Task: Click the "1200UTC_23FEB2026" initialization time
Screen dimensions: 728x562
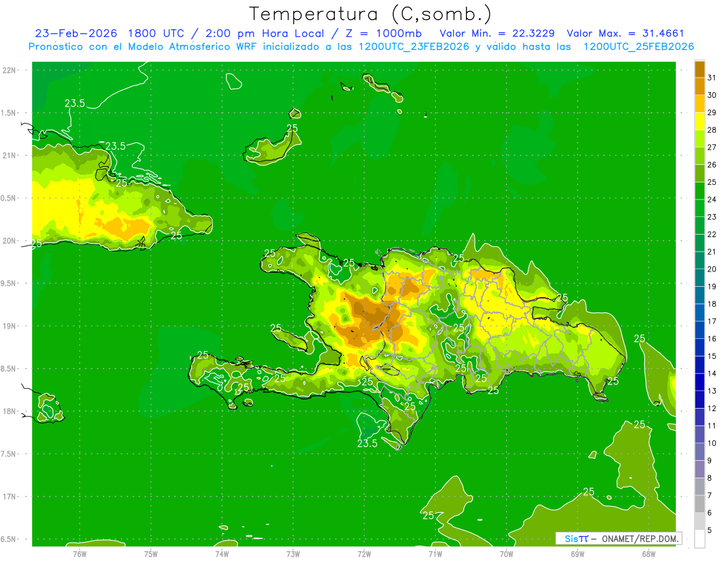Action: [x=414, y=47]
